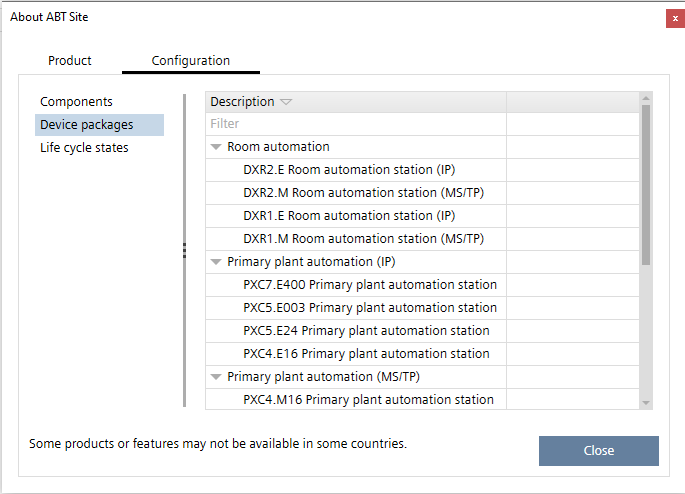Screen dimensions: 685x494
Task: Show Life cycle states section
Action: (84, 148)
